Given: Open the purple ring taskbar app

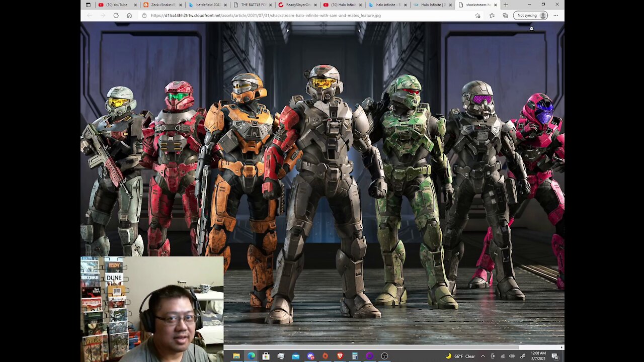Looking at the screenshot, I should (370, 356).
